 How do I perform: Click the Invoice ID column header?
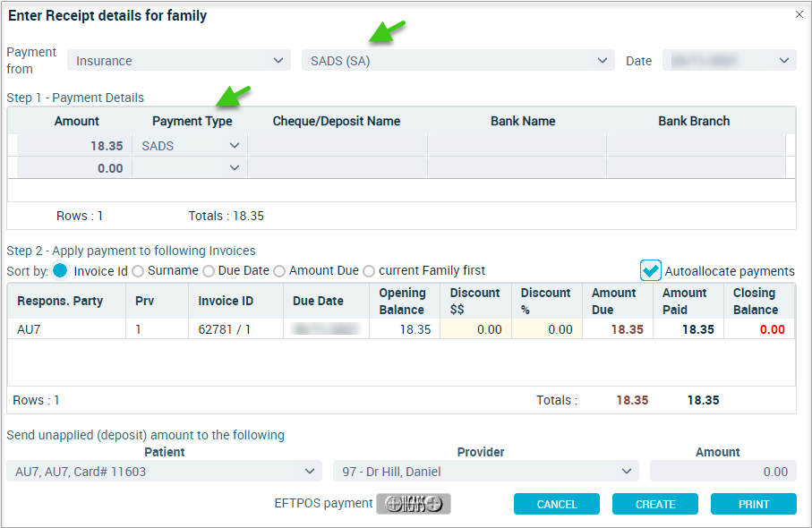click(x=235, y=301)
